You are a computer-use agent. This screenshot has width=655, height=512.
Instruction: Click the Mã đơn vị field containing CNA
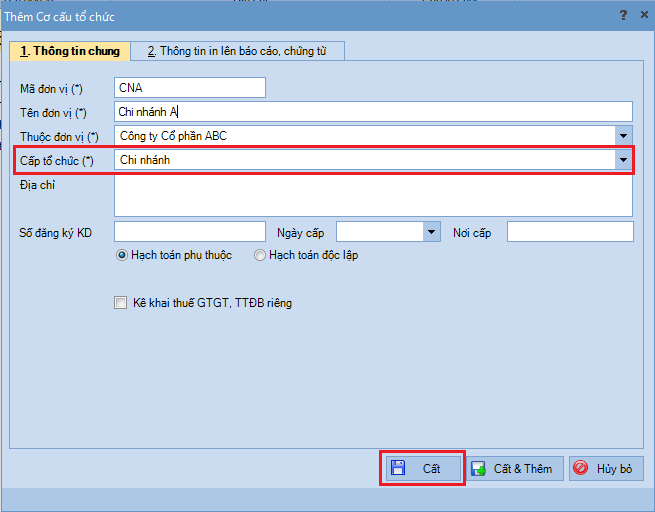[x=190, y=88]
